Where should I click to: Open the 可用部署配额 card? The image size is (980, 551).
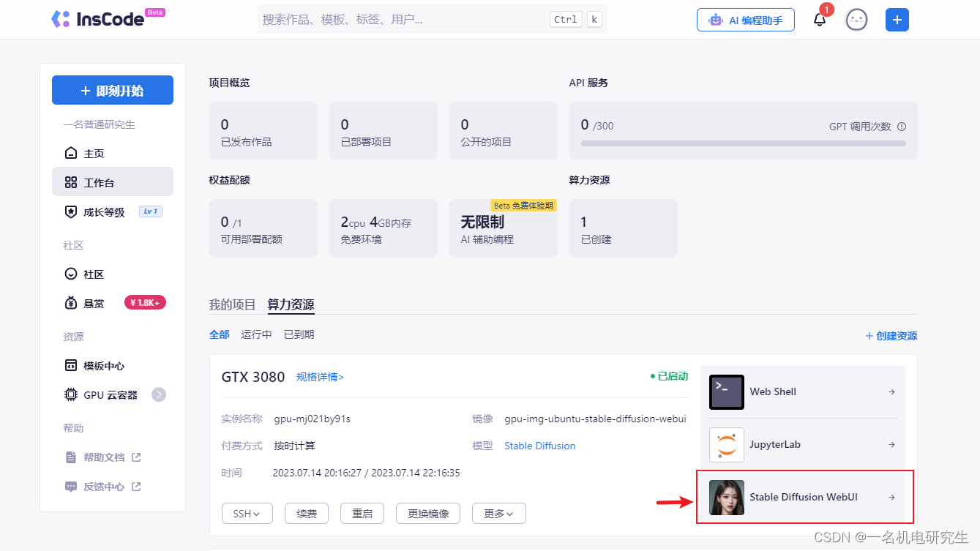point(263,228)
